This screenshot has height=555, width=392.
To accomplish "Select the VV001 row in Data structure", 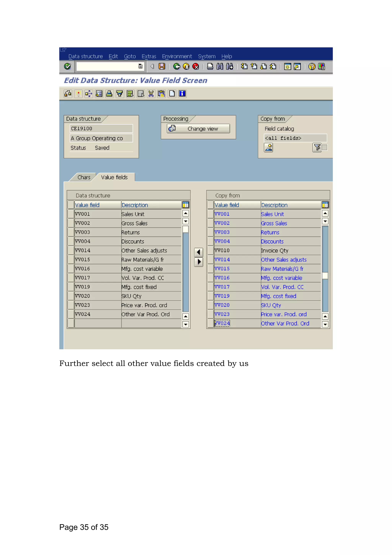I will (x=71, y=214).
